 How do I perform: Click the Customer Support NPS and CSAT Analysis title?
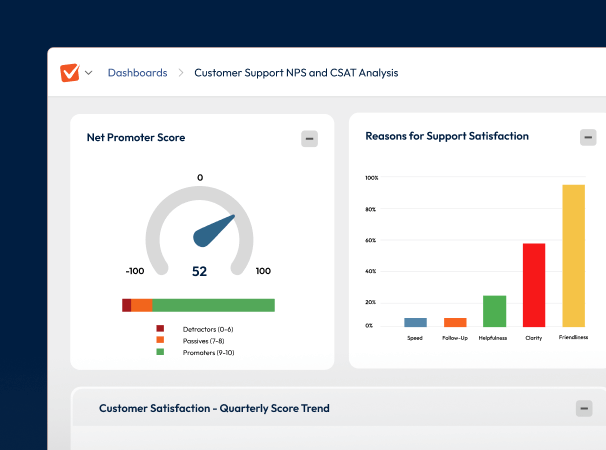(296, 73)
